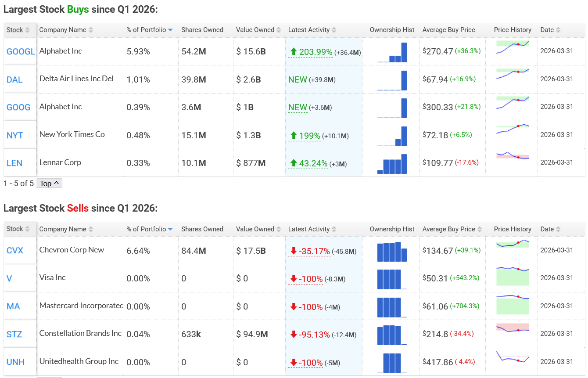View Unitedhealth ownership history bars
This screenshot has width=588, height=378.
pos(392,363)
